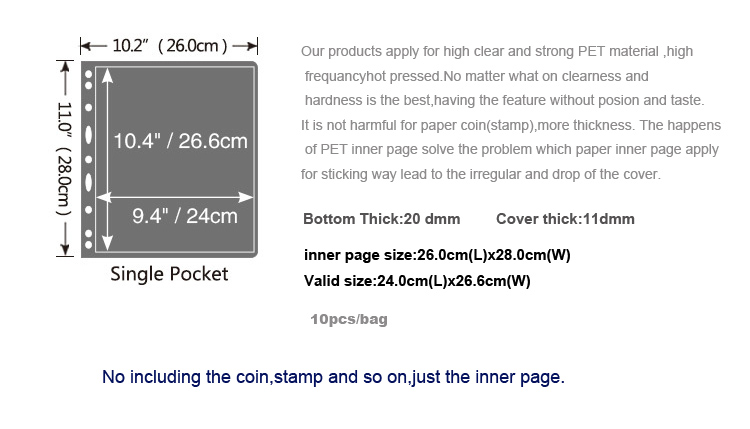The height and width of the screenshot is (429, 750).
Task: Click the blue 'No including the coin' notice
Action: tap(333, 377)
